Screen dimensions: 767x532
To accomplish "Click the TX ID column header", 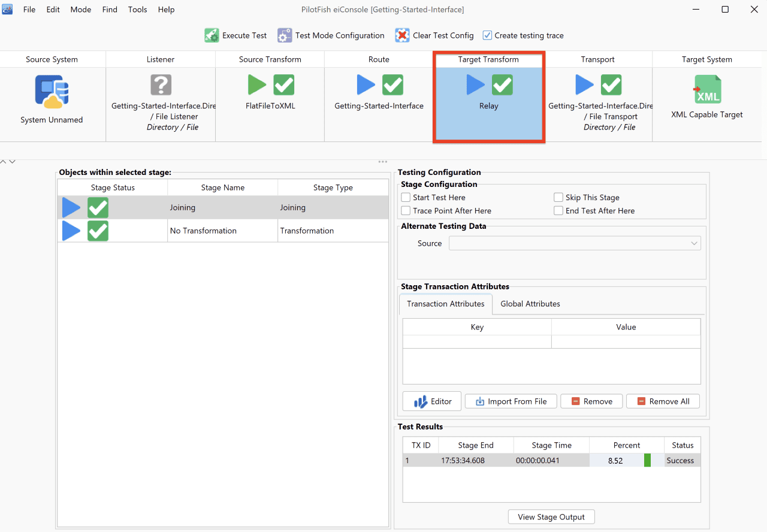I will coord(421,445).
